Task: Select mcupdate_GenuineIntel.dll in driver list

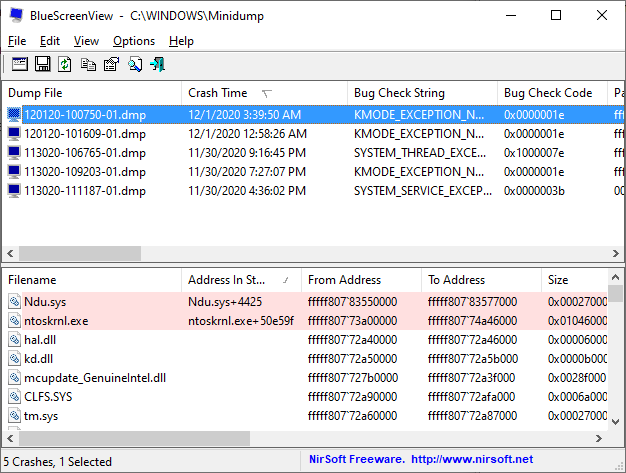Action: pos(95,378)
